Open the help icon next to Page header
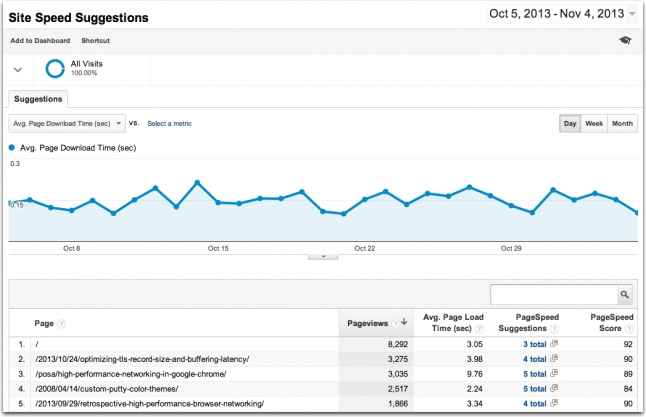The width and height of the screenshot is (646, 417). (x=61, y=324)
